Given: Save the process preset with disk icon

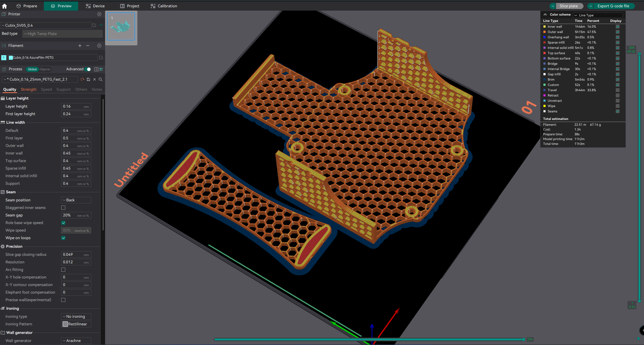Looking at the screenshot, I should tap(88, 79).
